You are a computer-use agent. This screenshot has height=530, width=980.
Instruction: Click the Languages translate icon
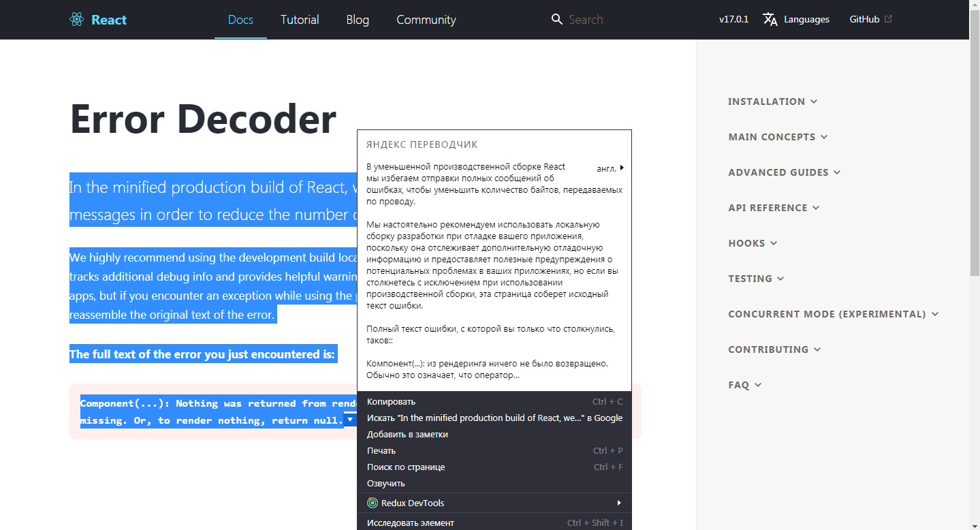[770, 19]
